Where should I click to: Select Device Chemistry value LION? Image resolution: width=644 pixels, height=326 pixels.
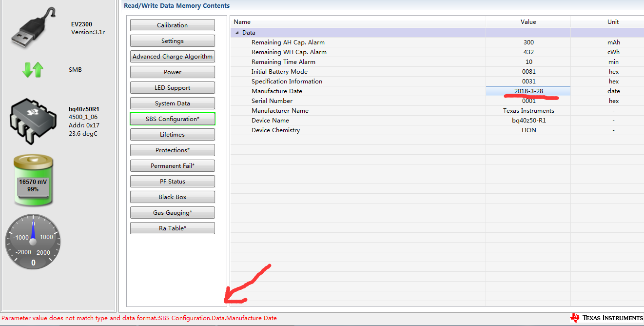click(x=528, y=130)
